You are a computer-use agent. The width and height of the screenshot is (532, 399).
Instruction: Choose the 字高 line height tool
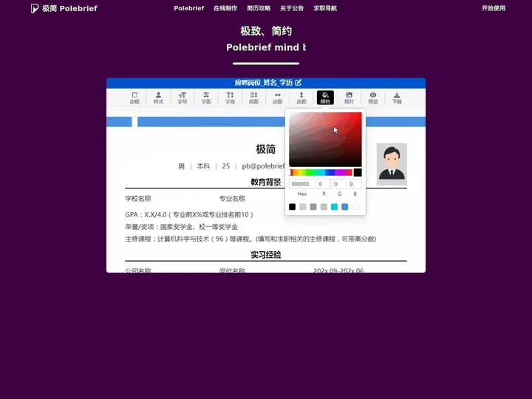(230, 98)
